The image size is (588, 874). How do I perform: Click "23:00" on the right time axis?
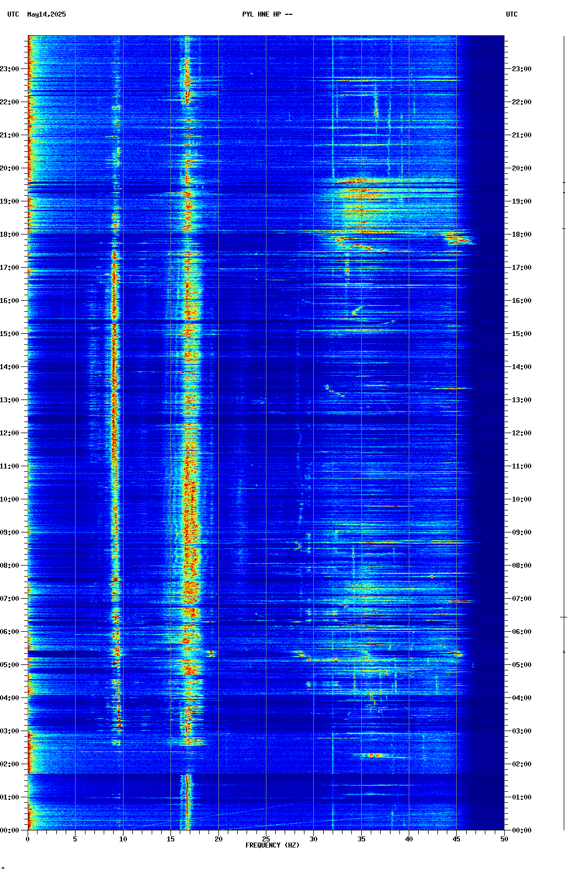[x=522, y=69]
